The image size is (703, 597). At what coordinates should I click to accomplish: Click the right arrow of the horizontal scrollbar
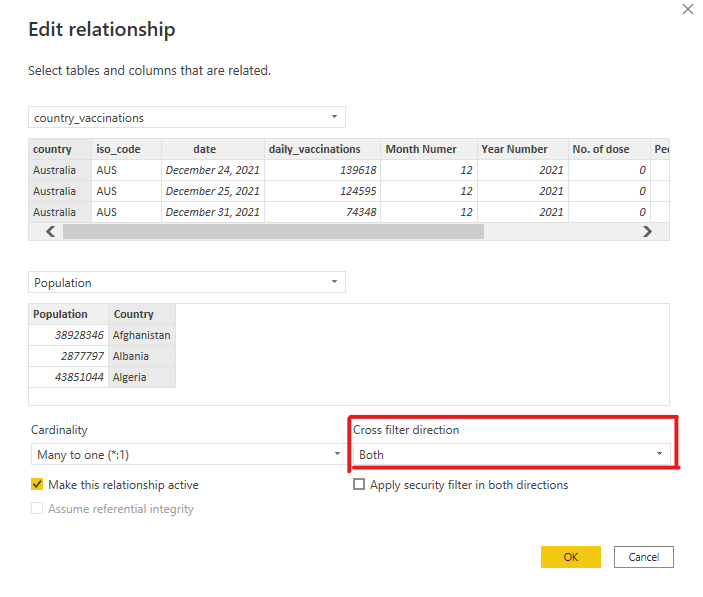[647, 232]
